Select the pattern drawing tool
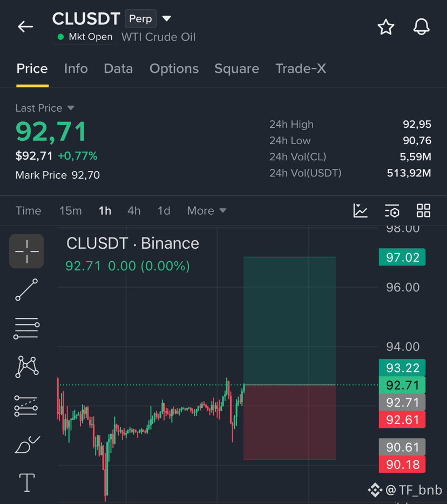The width and height of the screenshot is (447, 504). [26, 367]
